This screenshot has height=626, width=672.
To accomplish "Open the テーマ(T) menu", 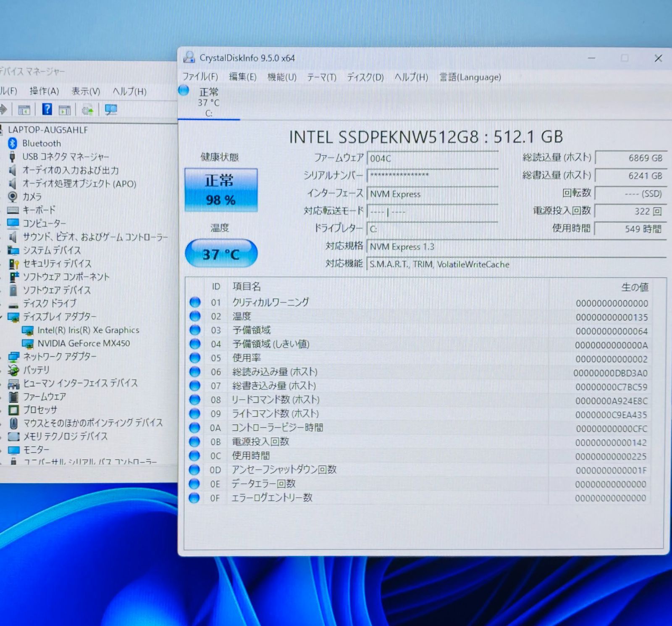I will point(321,77).
